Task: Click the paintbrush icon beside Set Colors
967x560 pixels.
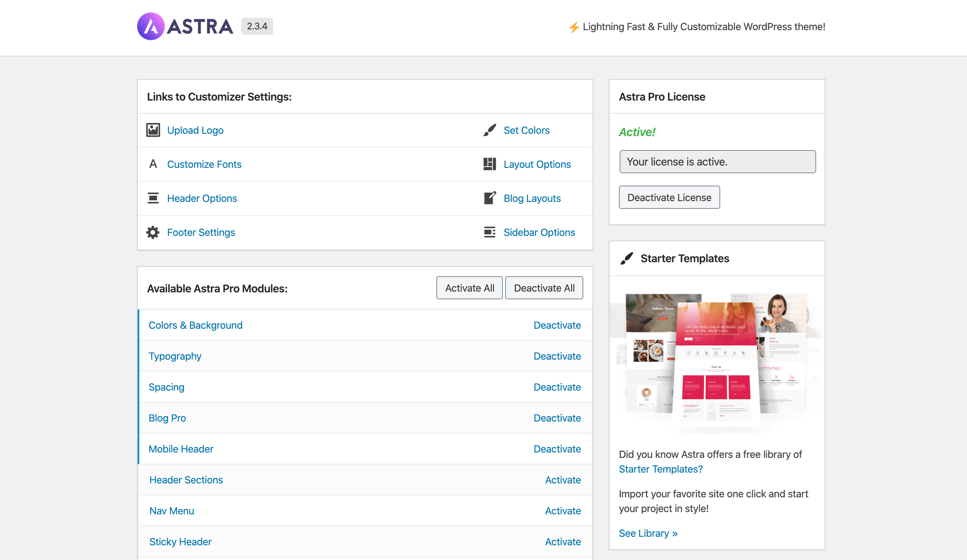Action: [x=490, y=130]
